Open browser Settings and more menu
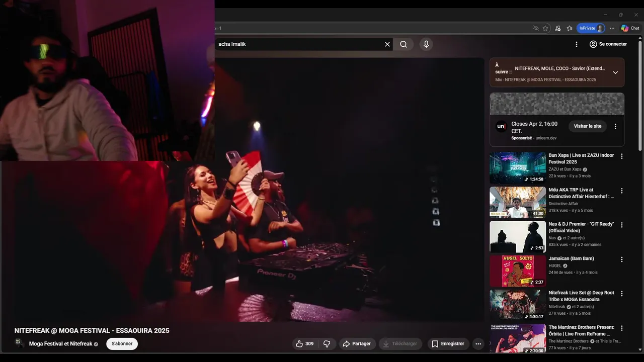The image size is (644, 362). (x=612, y=28)
